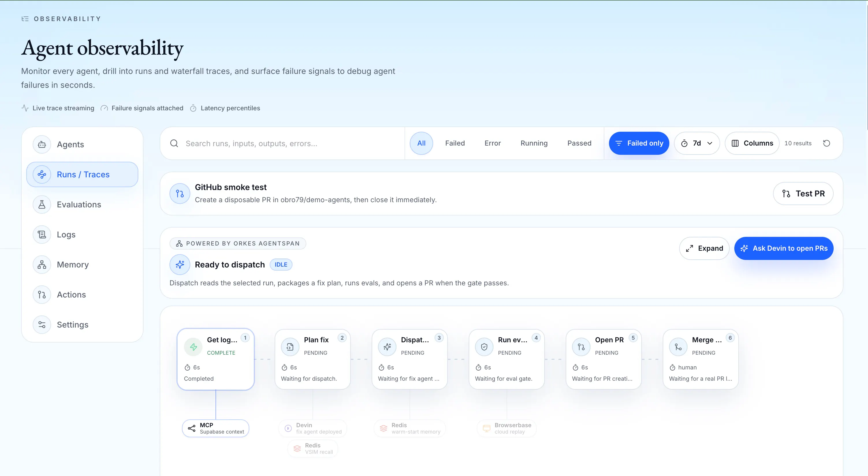The image size is (868, 476).
Task: Click the Dispatch step sparkle icon
Action: pos(387,347)
